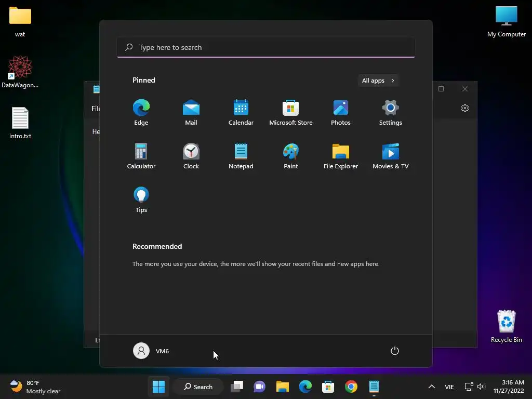
Task: Open File Explorer from the taskbar
Action: (282, 387)
